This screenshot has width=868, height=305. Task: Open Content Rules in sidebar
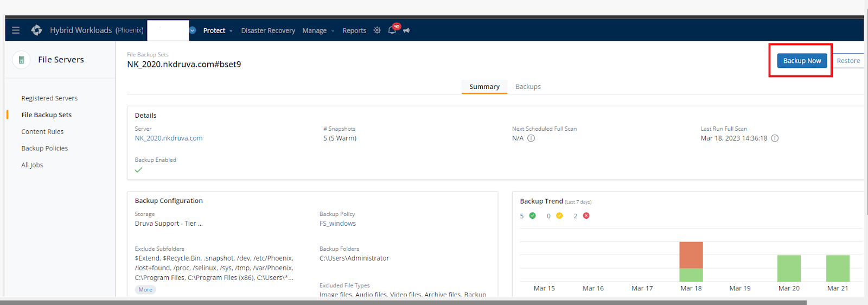42,132
